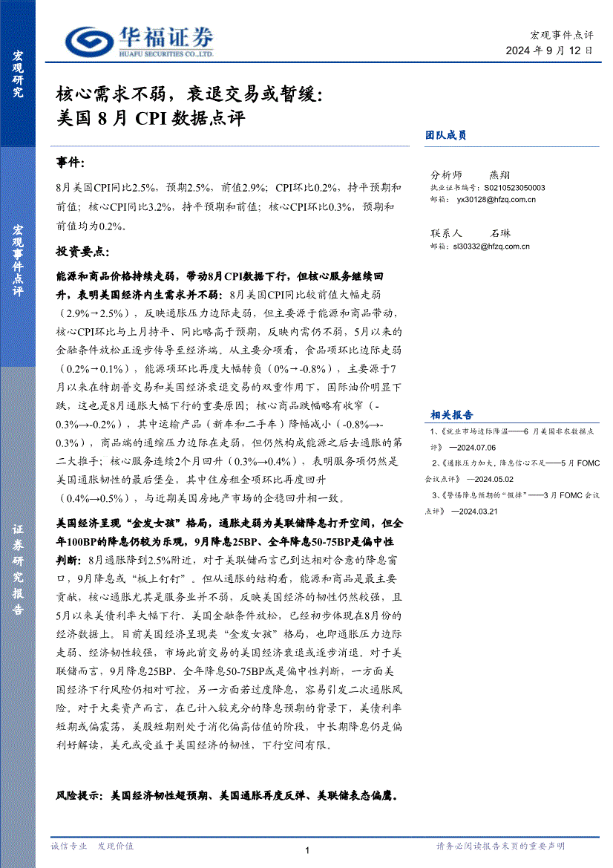
Task: Click the vertical sidebar label "证券研究报告"
Action: 18,570
